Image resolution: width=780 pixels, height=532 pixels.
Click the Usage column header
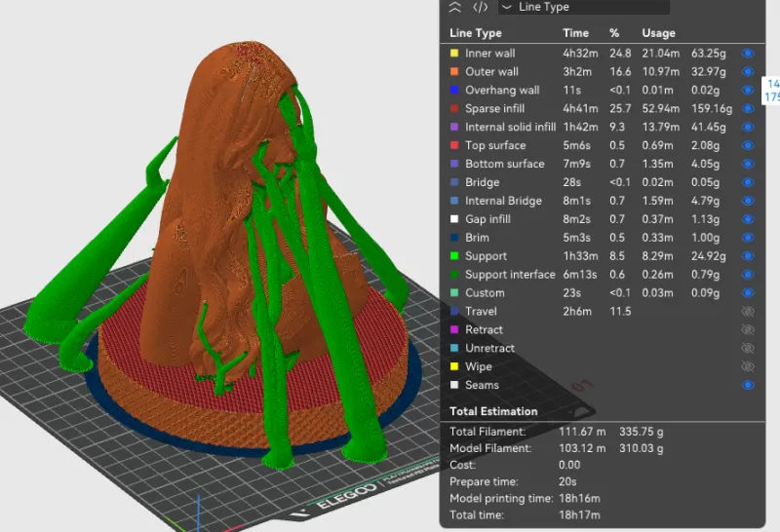pos(659,33)
